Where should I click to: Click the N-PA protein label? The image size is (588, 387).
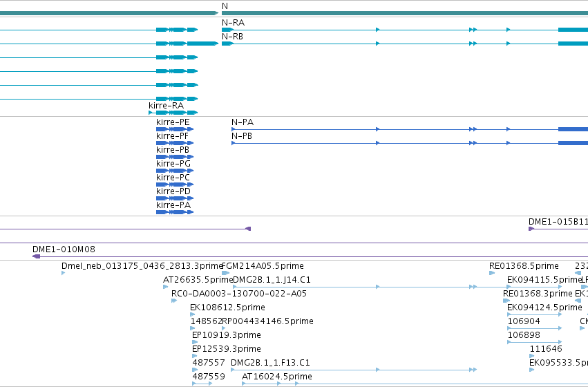coord(243,122)
